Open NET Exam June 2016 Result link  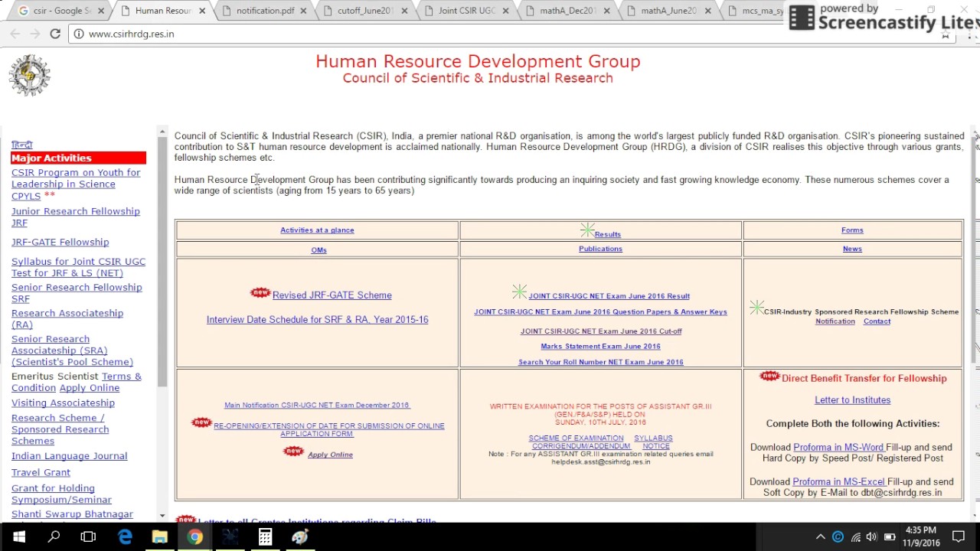coord(609,295)
